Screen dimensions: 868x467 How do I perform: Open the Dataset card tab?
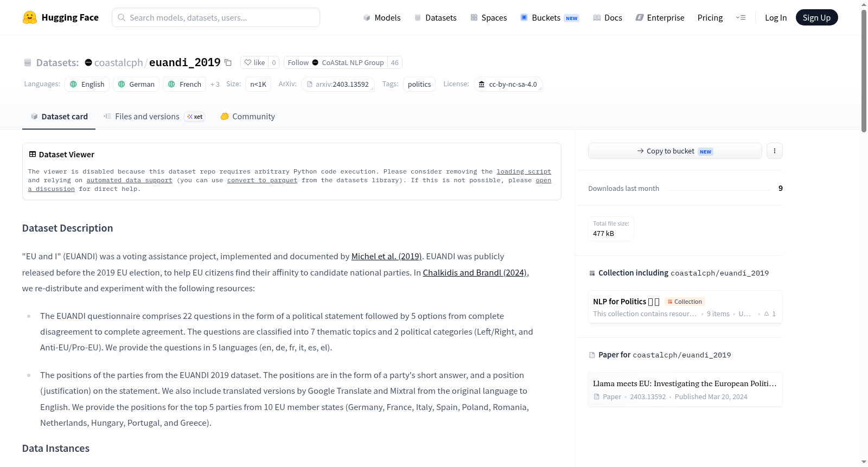(x=59, y=116)
